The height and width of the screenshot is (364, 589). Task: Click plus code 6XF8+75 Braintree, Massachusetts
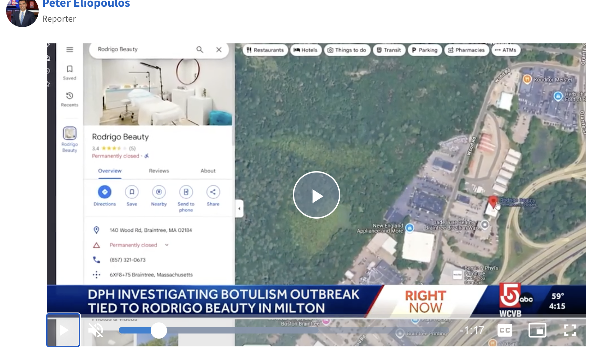[151, 275]
